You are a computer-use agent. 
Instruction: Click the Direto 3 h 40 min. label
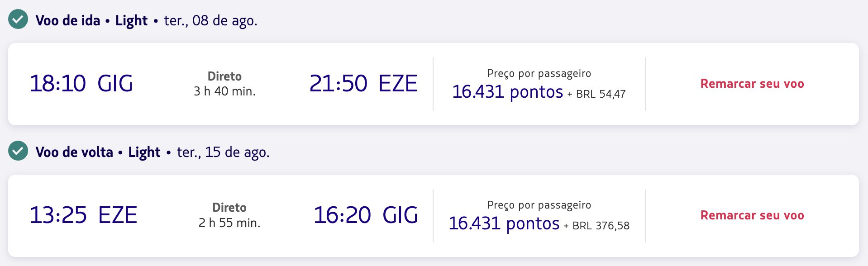tap(225, 84)
